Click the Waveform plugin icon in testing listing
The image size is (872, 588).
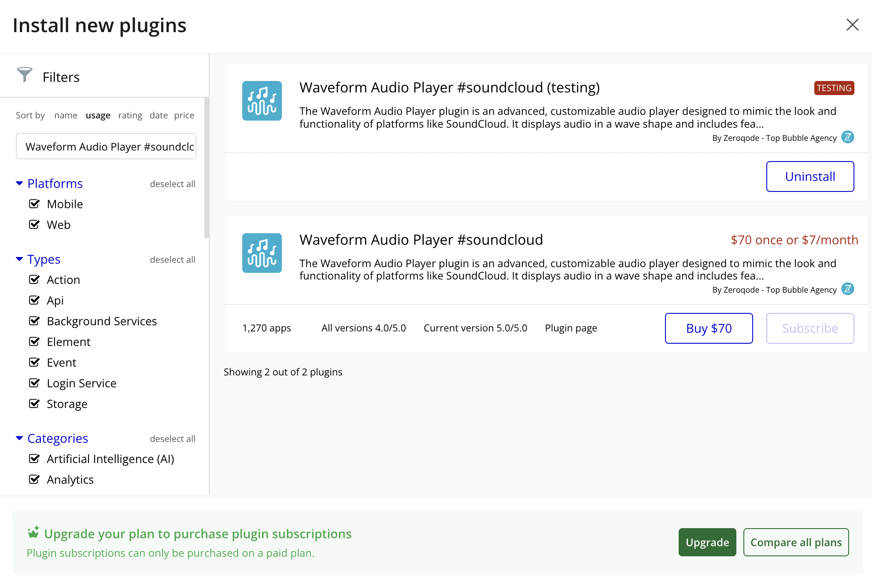point(262,101)
